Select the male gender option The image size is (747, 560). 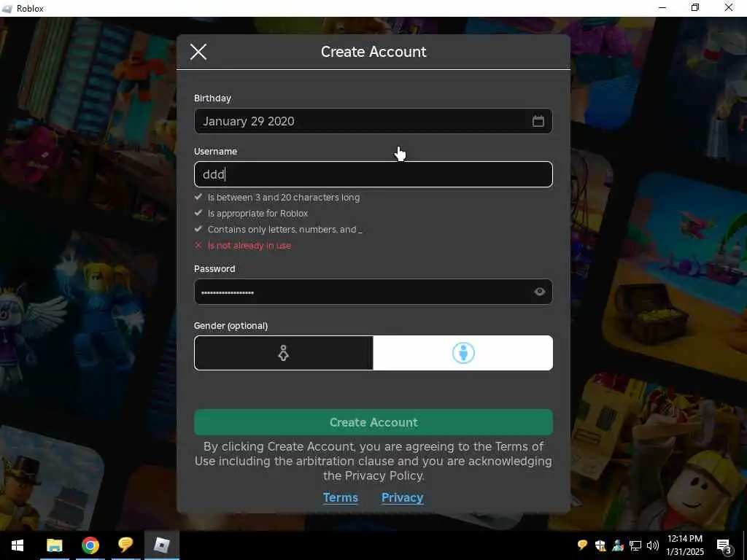(x=463, y=353)
